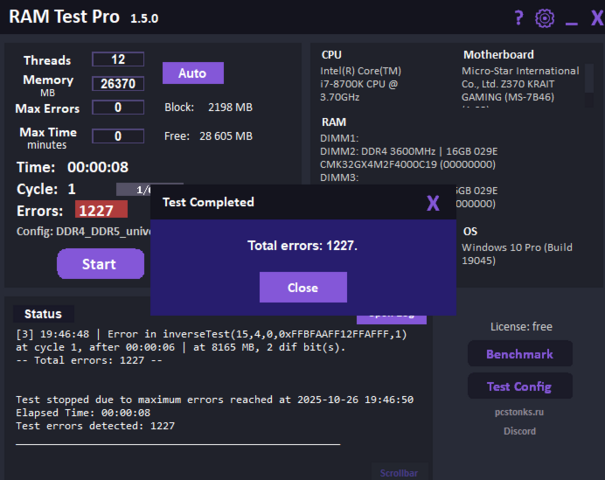Click the cycle progress bar

(135, 189)
